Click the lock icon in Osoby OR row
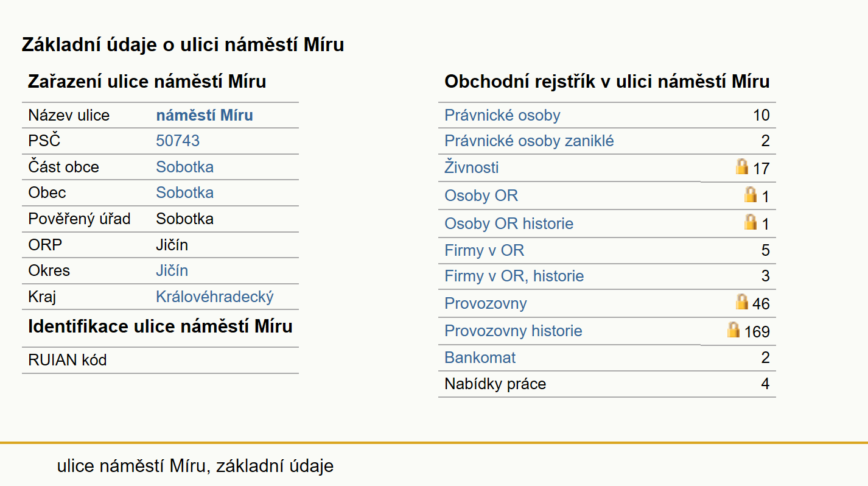Image resolution: width=868 pixels, height=486 pixels. (751, 194)
